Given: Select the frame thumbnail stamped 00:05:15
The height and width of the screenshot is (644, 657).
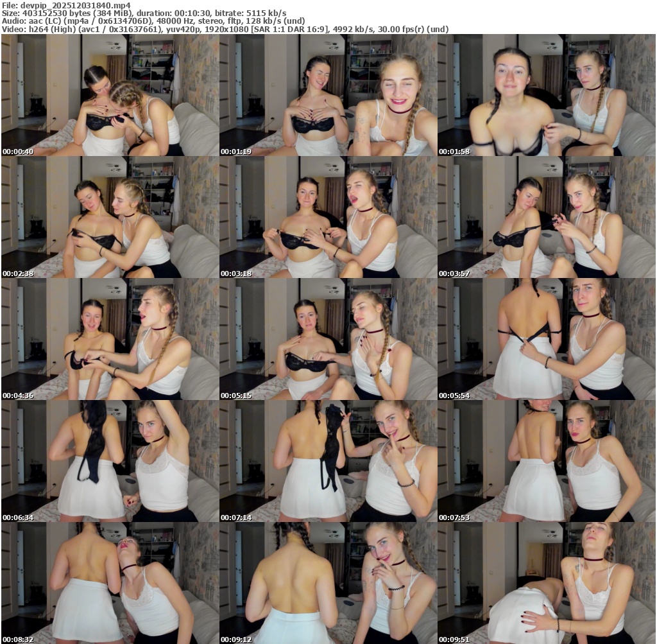Looking at the screenshot, I should [x=328, y=339].
